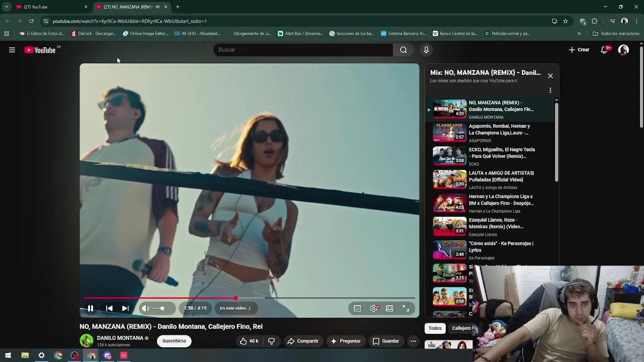Image resolution: width=644 pixels, height=362 pixels.
Task: Open the browser extensions puzzle icon
Action: (594, 21)
